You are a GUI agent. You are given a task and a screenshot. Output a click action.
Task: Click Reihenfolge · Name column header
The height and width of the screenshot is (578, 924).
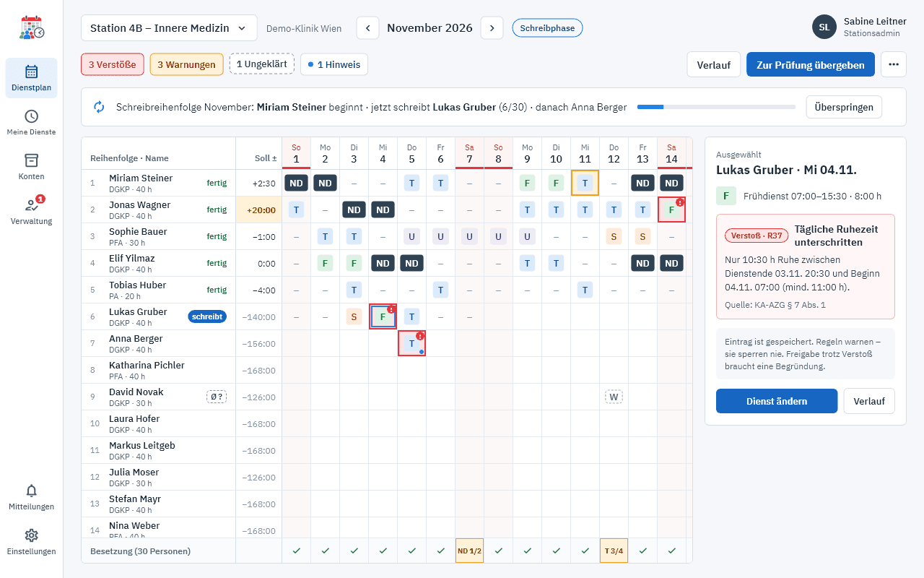129,158
